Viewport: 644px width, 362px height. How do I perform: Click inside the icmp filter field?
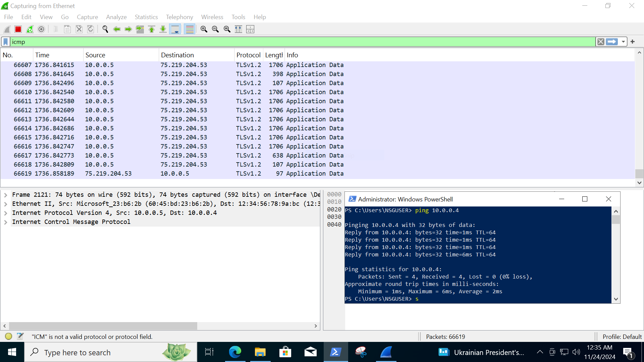click(x=303, y=42)
